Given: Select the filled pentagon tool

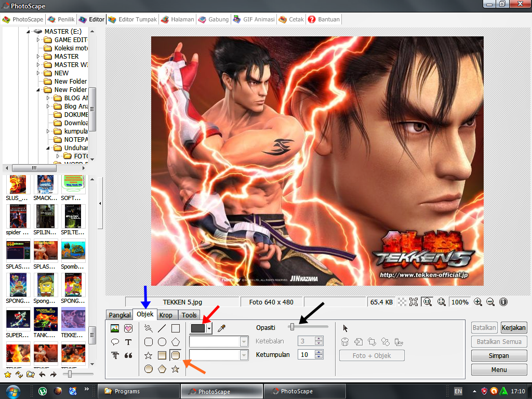Looking at the screenshot, I should click(x=162, y=369).
